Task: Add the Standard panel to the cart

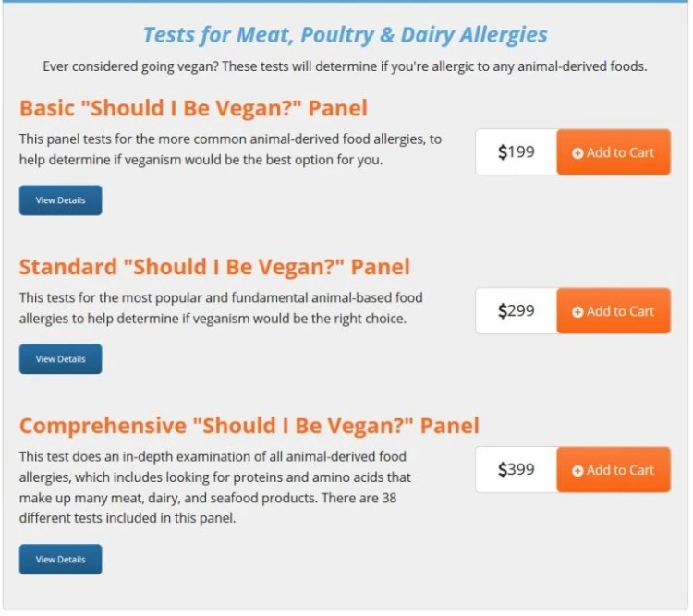Action: coord(614,311)
